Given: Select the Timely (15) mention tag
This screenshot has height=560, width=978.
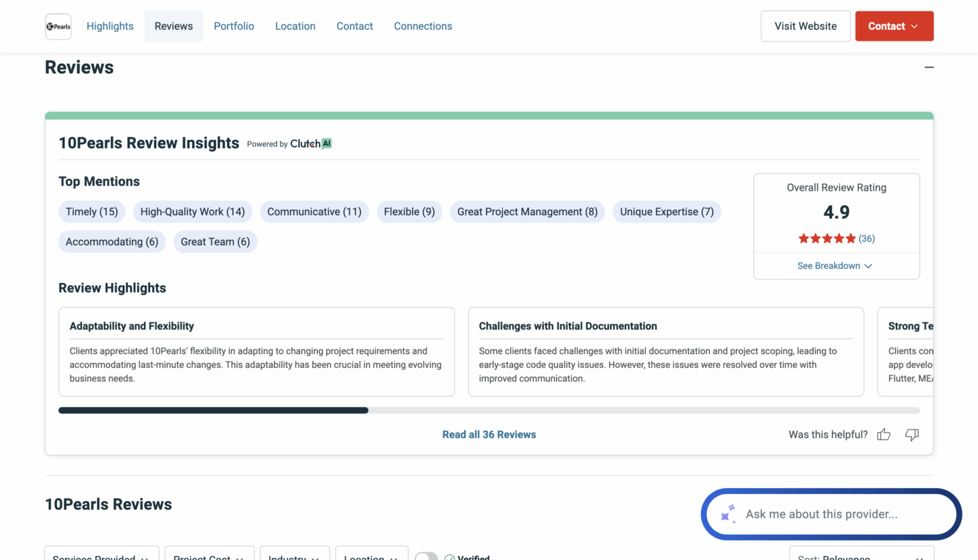Looking at the screenshot, I should (x=92, y=212).
